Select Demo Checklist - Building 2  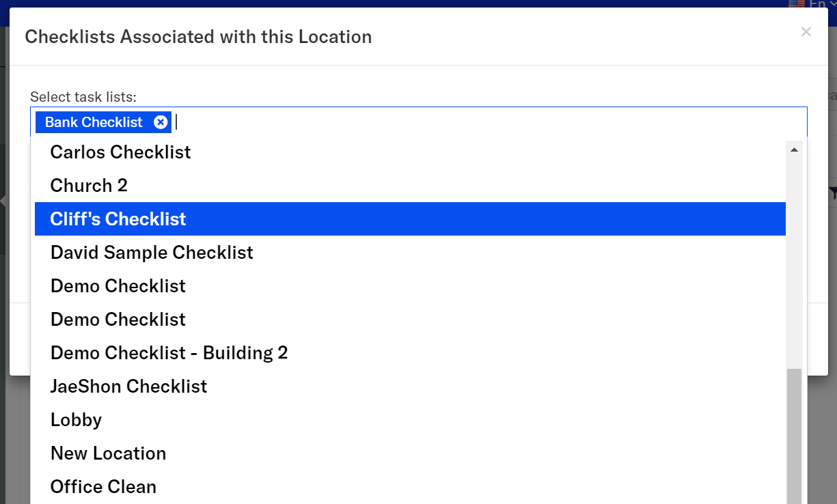click(x=169, y=353)
